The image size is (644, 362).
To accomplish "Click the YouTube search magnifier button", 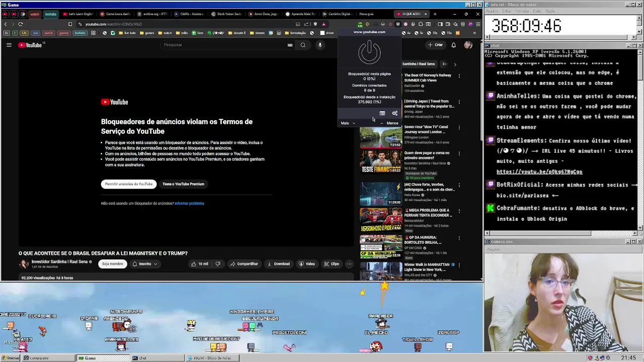I will 303,45.
